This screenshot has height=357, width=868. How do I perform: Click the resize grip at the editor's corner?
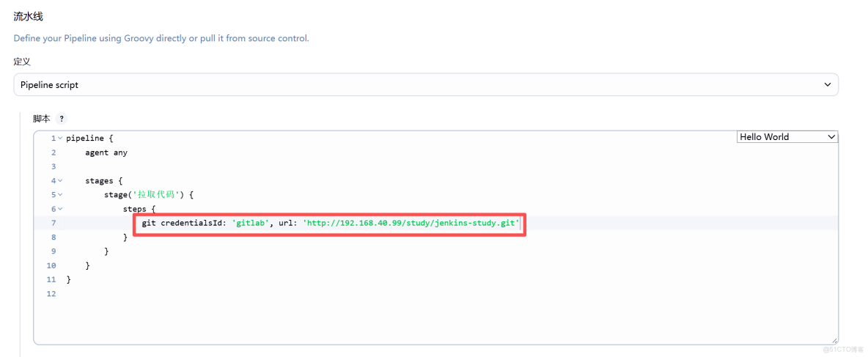pyautogui.click(x=835, y=341)
